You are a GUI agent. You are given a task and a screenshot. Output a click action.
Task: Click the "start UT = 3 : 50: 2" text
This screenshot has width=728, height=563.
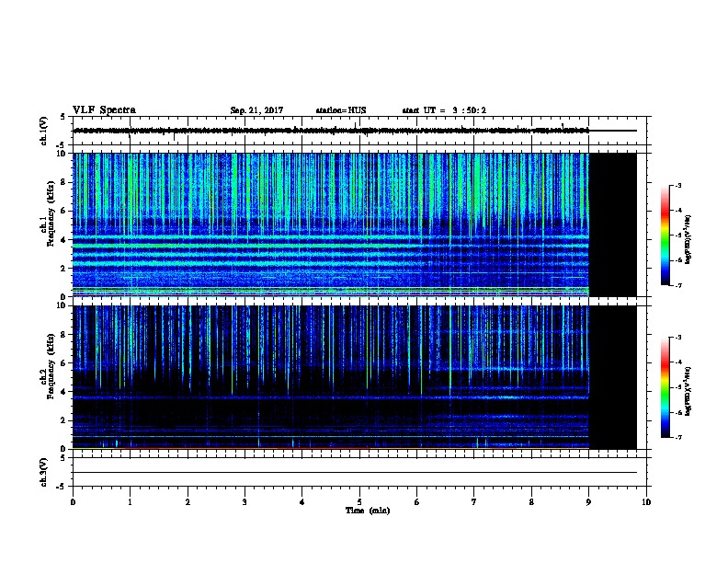coord(444,110)
